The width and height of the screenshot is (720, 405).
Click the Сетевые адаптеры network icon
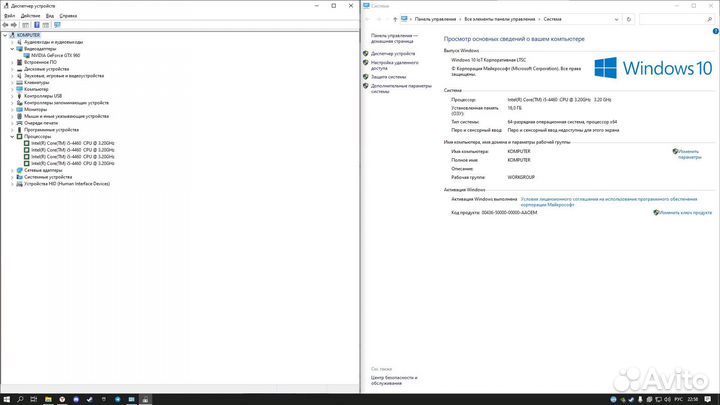[x=19, y=170]
